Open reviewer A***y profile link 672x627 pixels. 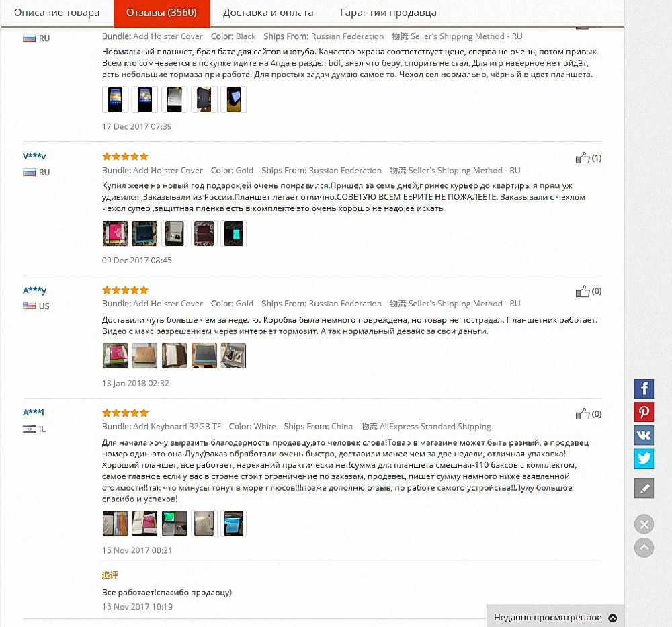[x=34, y=290]
